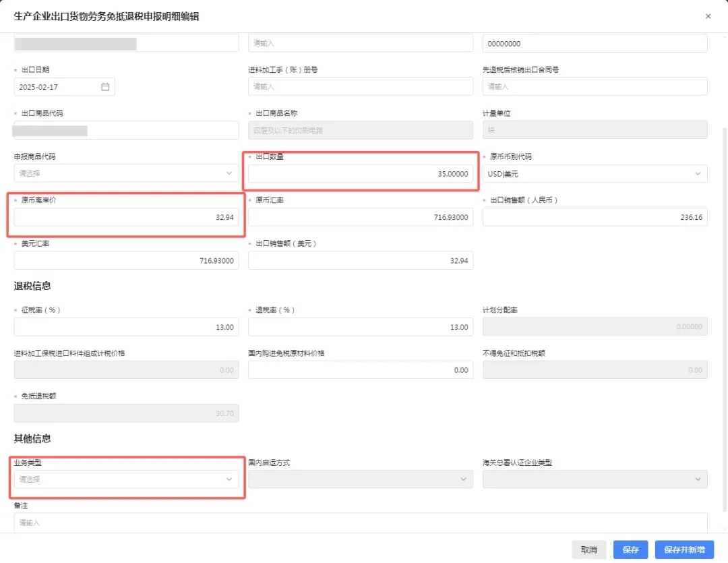Screen dimensions: 728x563
Task: Close the dialog with the X icon
Action: click(x=708, y=16)
